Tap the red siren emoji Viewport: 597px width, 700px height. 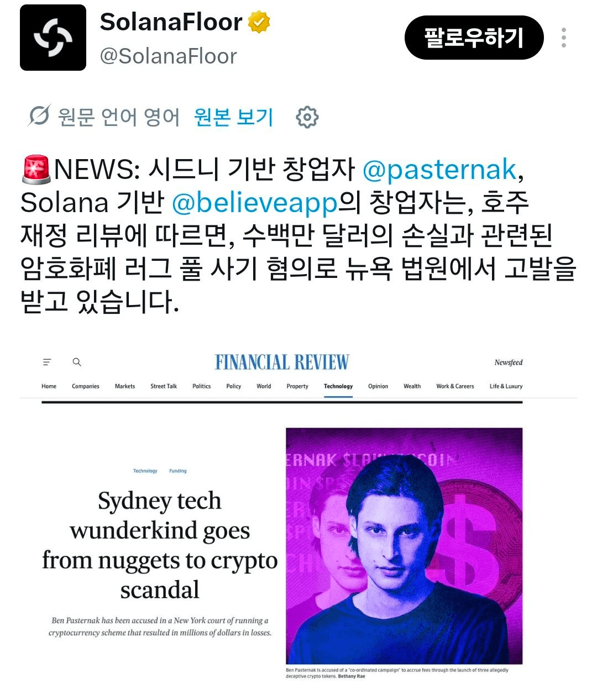tap(35, 170)
